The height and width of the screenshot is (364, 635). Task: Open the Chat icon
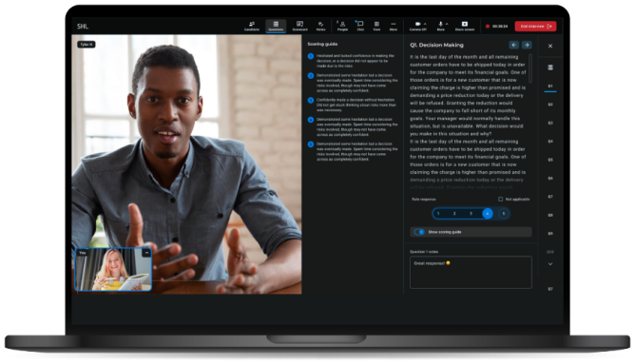[x=360, y=26]
